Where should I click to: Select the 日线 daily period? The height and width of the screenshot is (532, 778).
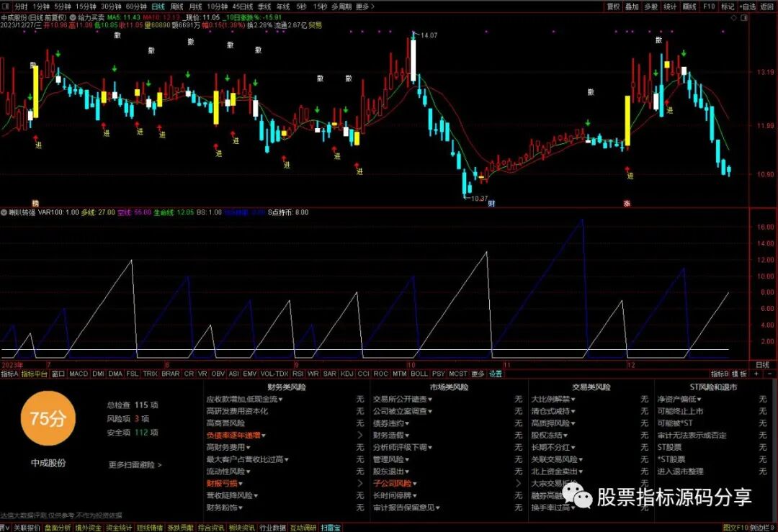pos(158,6)
